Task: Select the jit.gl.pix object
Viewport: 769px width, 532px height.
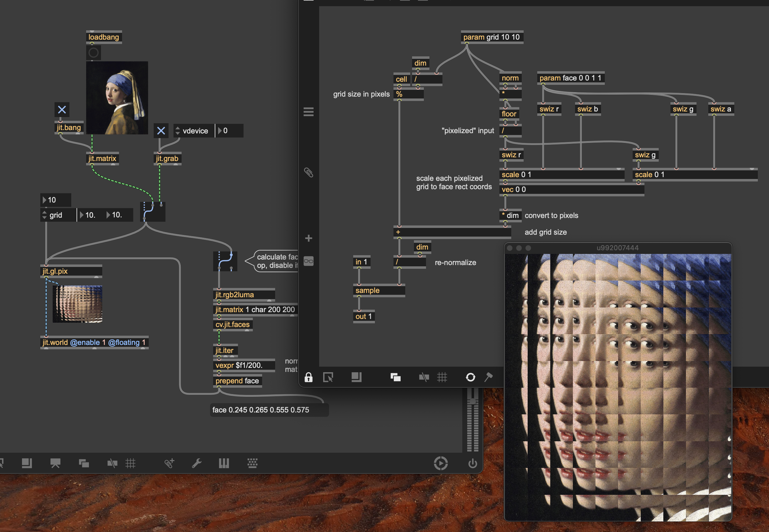Action: pyautogui.click(x=71, y=271)
